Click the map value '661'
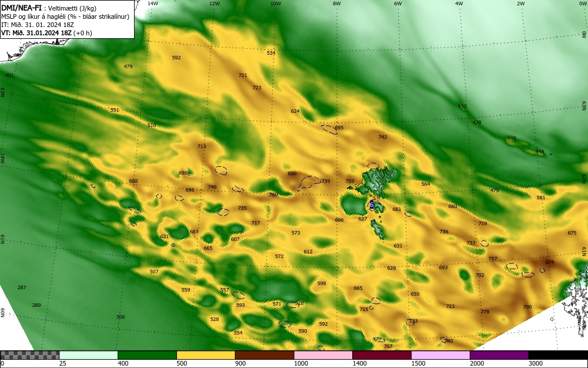Viewport: 588px width, 368px height. pos(397,209)
